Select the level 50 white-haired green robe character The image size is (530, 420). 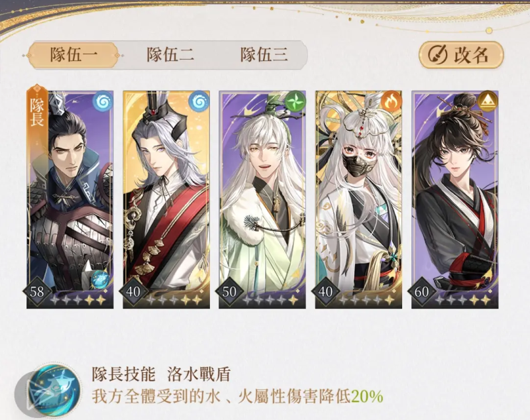click(x=262, y=199)
